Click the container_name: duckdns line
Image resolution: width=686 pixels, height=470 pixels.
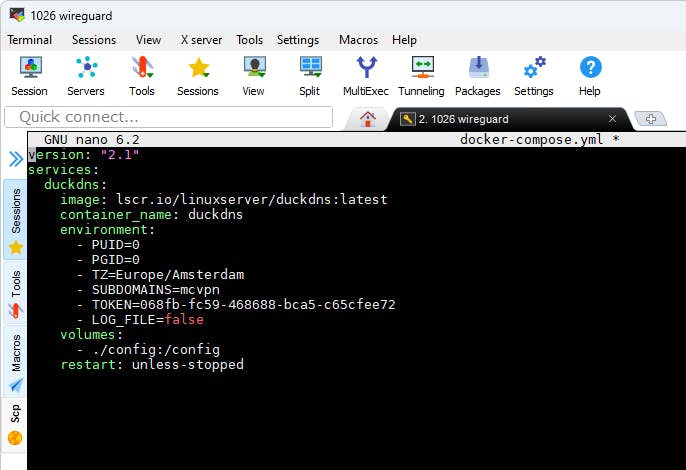tap(151, 214)
